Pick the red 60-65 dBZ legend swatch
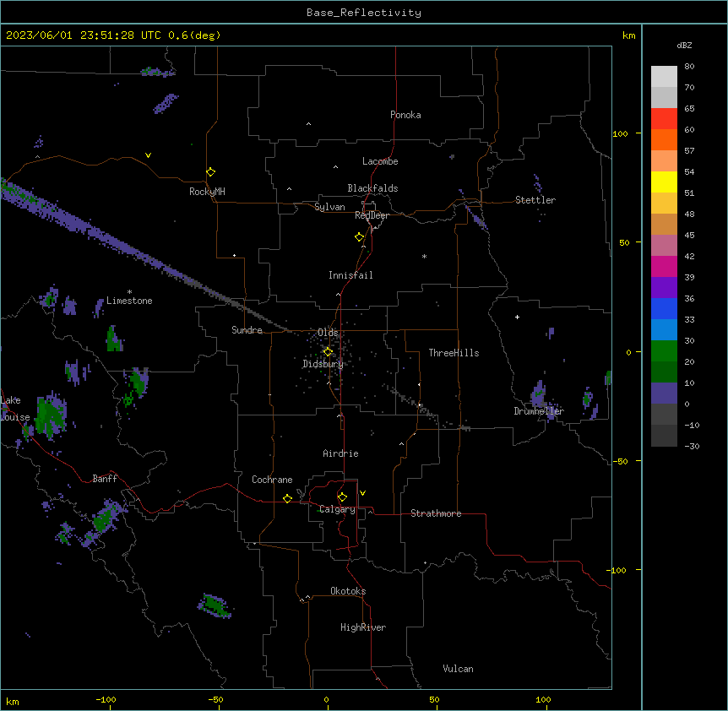Screen dimensions: 728x711 664,119
